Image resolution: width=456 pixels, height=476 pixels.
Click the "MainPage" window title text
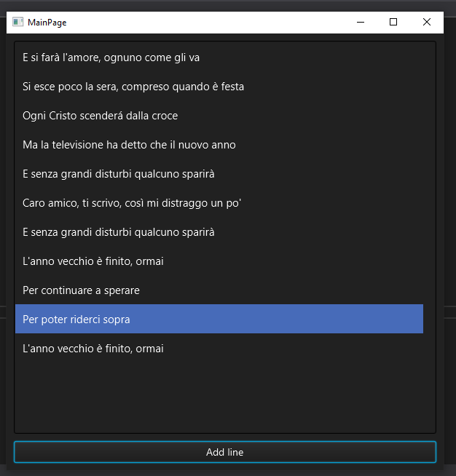(x=47, y=23)
